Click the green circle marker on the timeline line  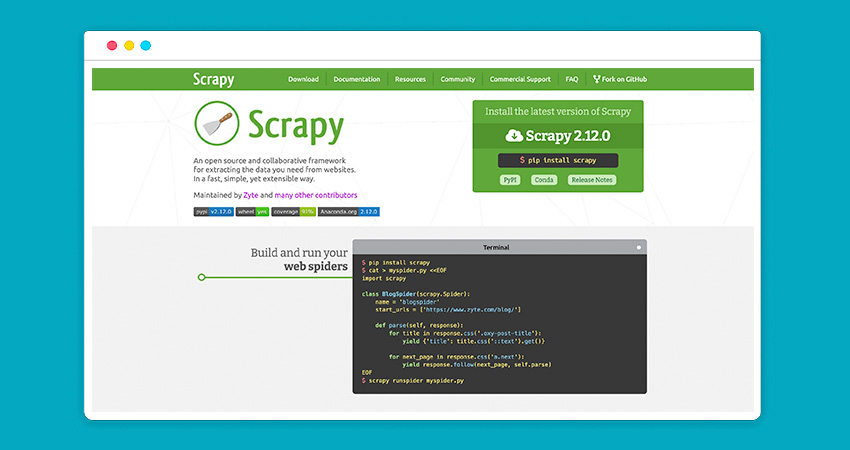[x=202, y=278]
